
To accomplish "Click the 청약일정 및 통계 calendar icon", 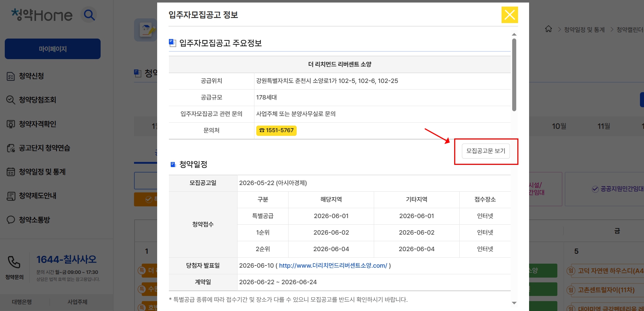I will click(x=11, y=172).
